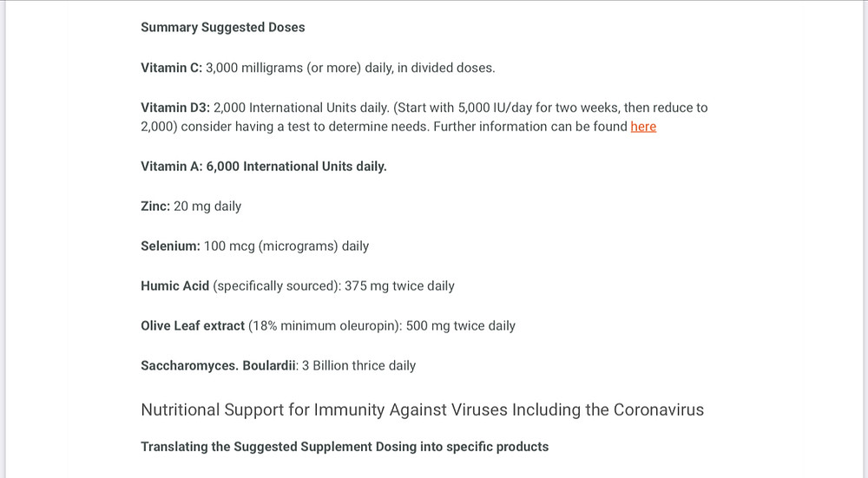868x478 pixels.
Task: Click the "375 mg twice daily" dose text
Action: (x=399, y=286)
